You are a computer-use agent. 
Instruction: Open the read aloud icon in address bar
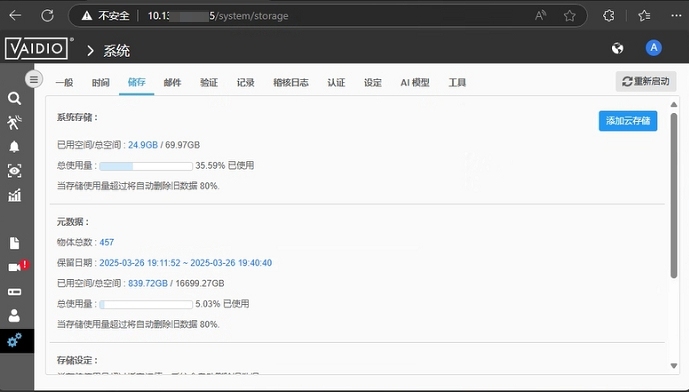coord(540,16)
